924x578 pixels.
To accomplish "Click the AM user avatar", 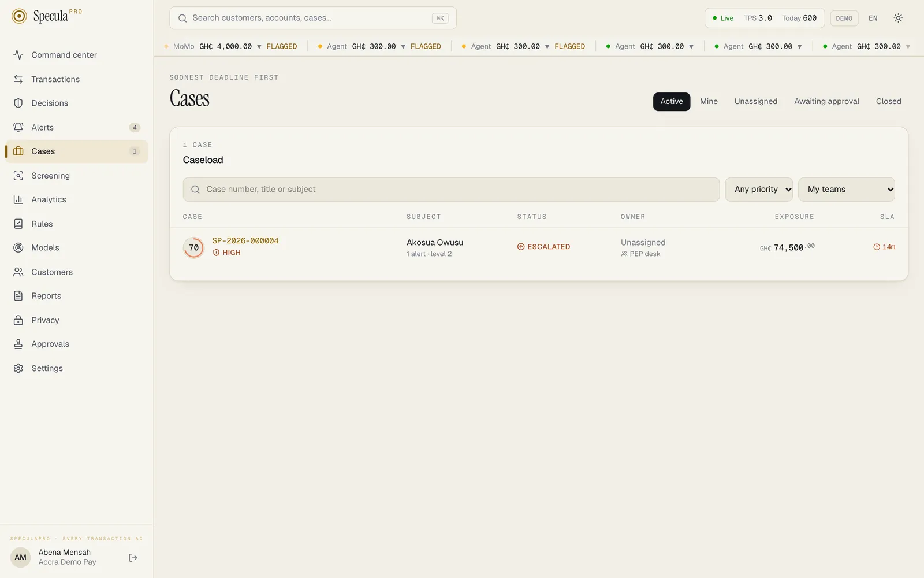I will point(21,558).
